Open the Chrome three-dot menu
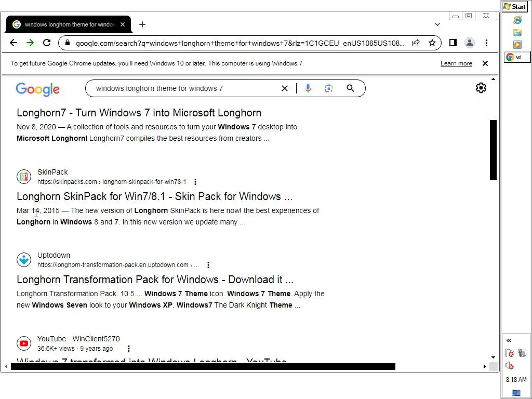The height and width of the screenshot is (399, 532). [486, 43]
